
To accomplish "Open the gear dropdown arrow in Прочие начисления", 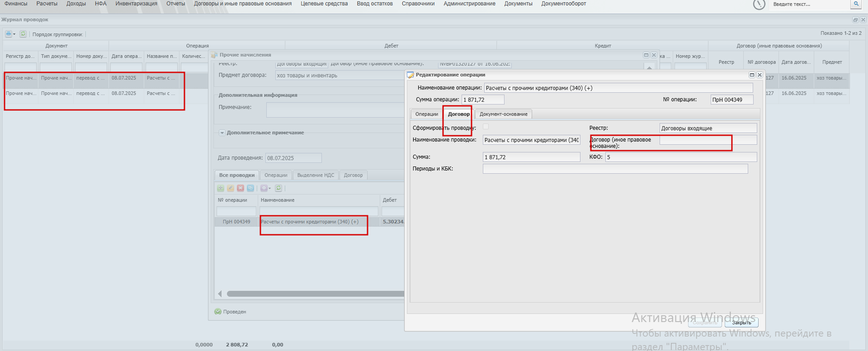I will coord(270,189).
